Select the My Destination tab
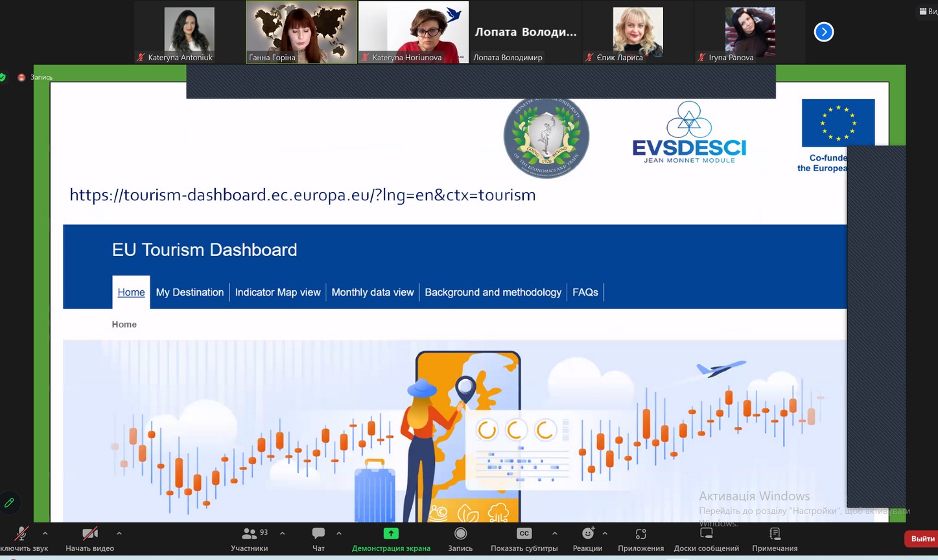938x560 pixels. 189,292
